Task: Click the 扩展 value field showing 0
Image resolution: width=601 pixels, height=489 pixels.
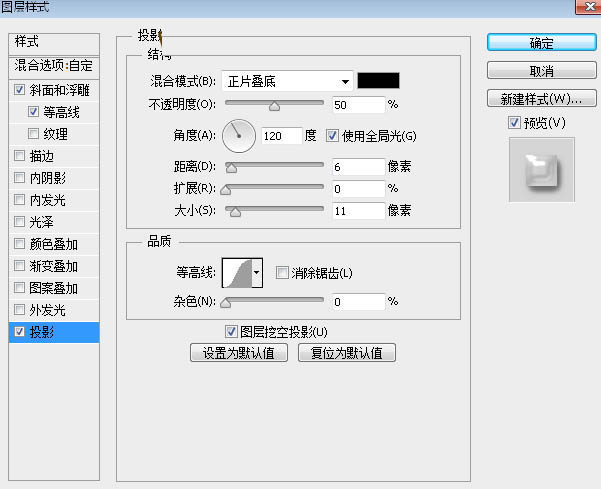Action: pyautogui.click(x=358, y=189)
